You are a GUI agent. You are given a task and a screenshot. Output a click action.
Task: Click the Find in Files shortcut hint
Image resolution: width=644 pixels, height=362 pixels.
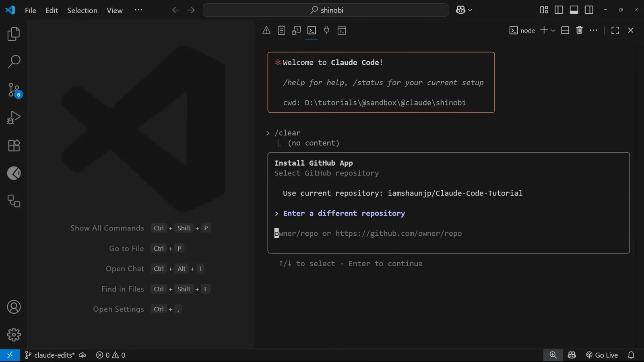(x=156, y=289)
